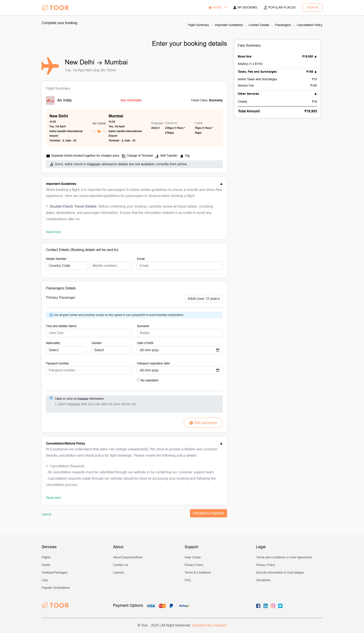Viewport: 364px width, 633px height.
Task: Open the Holidays/Packages footer link
Action: [55, 572]
